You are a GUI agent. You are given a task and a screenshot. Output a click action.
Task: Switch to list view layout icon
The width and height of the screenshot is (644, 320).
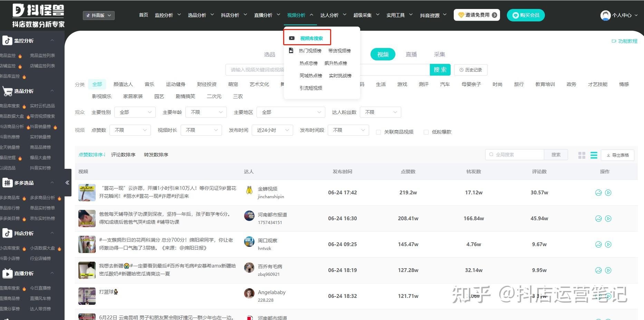(594, 155)
